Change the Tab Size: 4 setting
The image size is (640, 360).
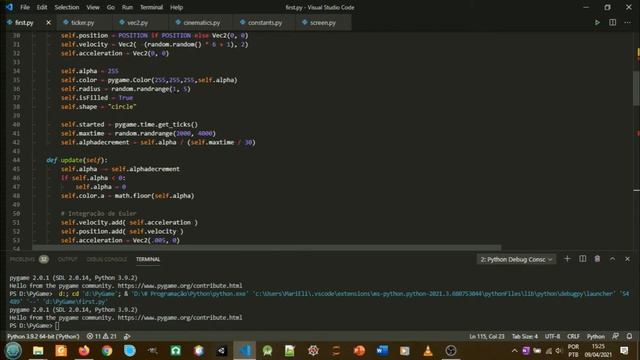(x=525, y=336)
